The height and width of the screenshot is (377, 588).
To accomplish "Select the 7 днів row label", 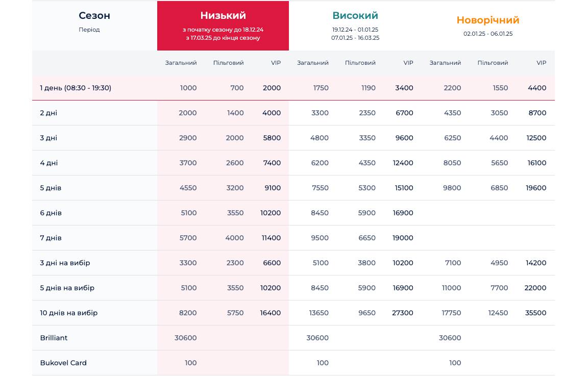I will coord(51,238).
